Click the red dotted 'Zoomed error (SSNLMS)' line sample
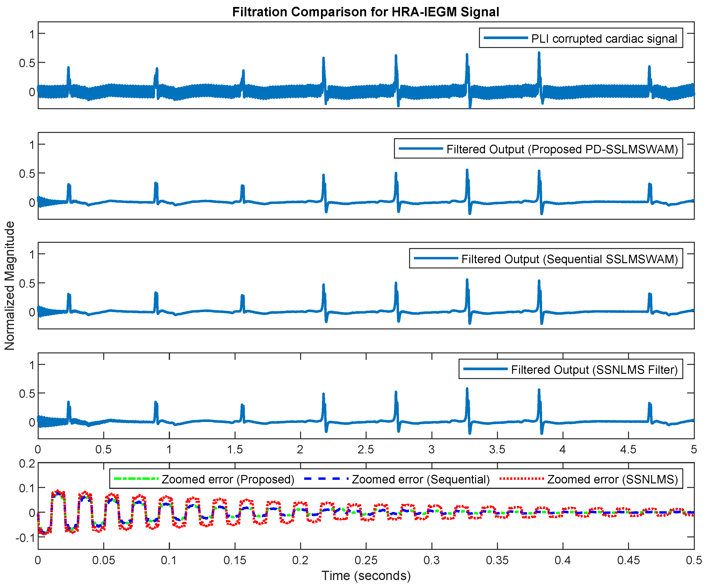This screenshot has width=708, height=588. 521,479
